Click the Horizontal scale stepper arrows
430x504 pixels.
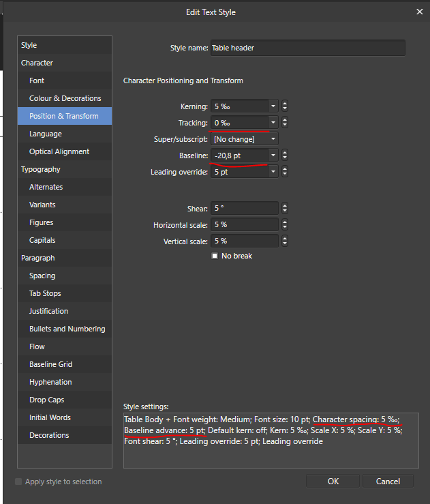(285, 224)
